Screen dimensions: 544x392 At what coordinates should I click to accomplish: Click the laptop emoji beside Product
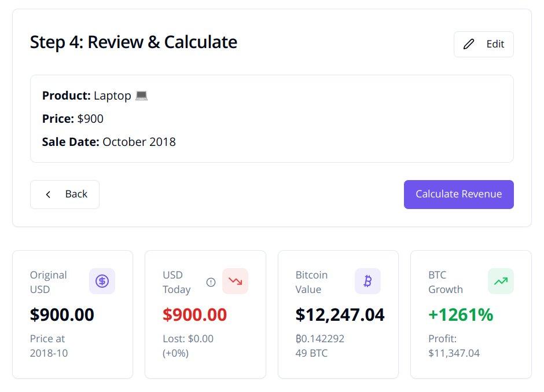coord(141,96)
